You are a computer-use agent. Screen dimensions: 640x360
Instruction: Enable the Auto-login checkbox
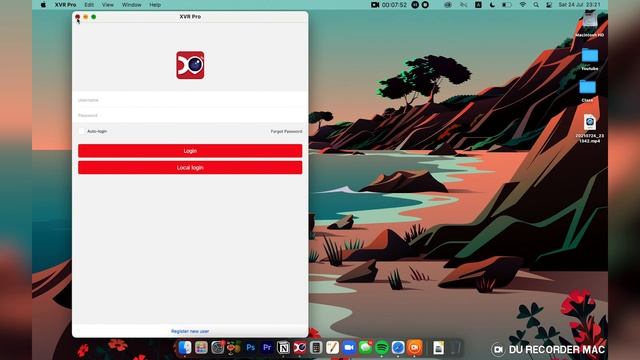click(82, 131)
